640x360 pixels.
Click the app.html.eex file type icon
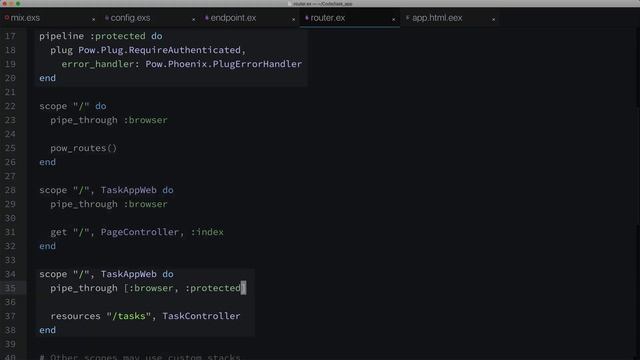click(407, 18)
